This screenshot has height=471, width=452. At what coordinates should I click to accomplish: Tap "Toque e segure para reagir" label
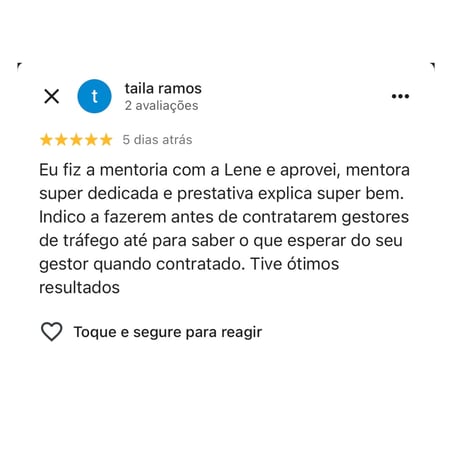click(168, 332)
